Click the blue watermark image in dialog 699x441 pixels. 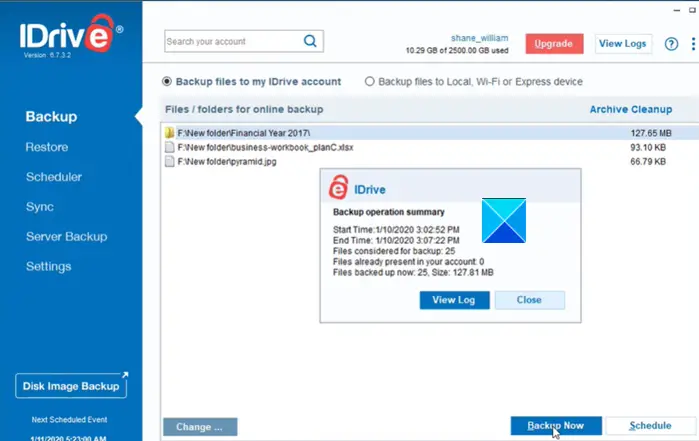(504, 221)
